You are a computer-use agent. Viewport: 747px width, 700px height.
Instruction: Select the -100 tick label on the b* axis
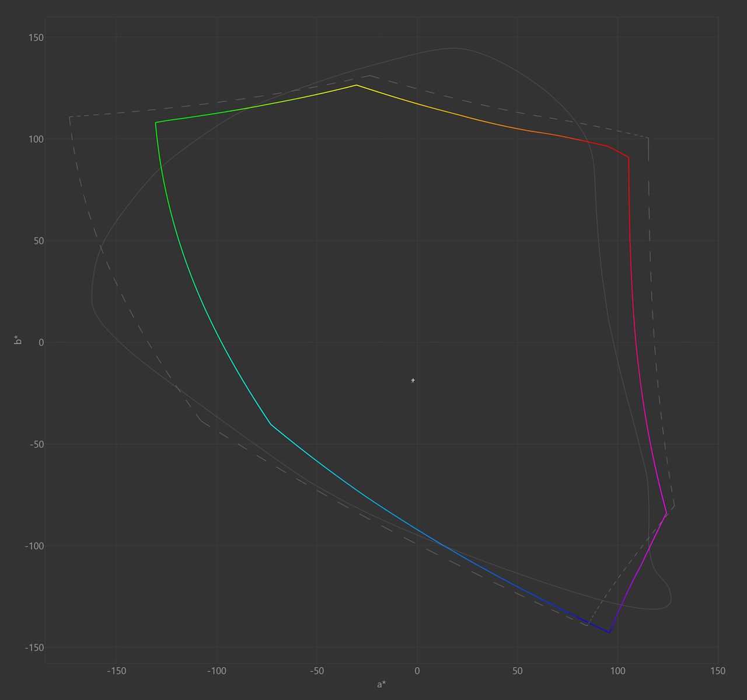[34, 546]
